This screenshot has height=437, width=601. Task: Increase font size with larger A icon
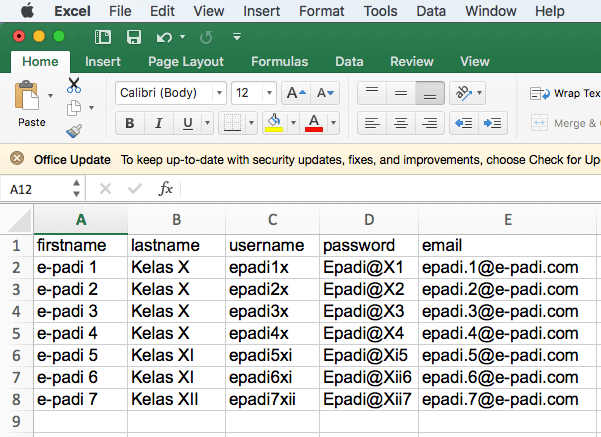coord(295,93)
